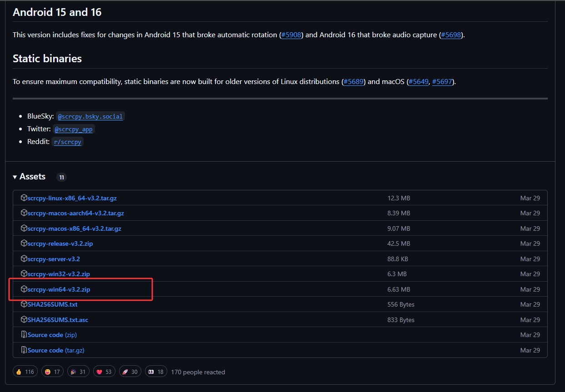Image resolution: width=565 pixels, height=392 pixels.
Task: React with party popper emoji (31)
Action: pos(78,372)
